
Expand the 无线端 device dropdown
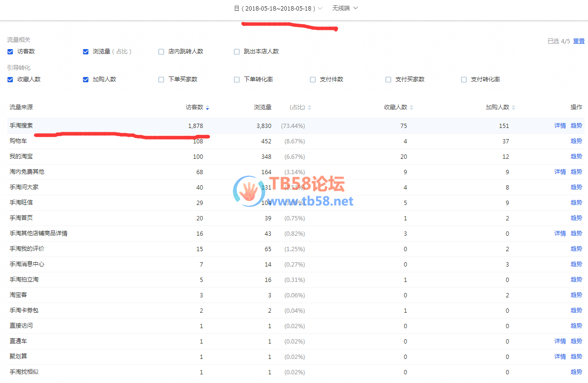click(345, 8)
